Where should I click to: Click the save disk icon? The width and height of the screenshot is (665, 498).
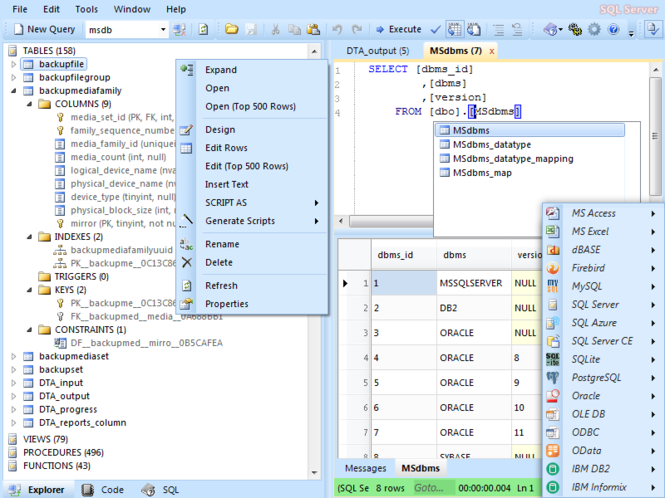click(251, 29)
